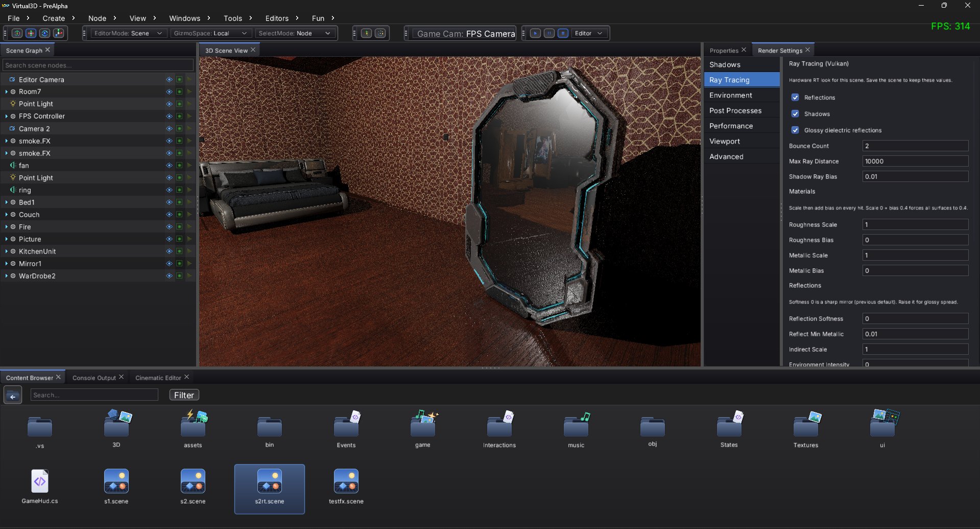Click the Pause button in toolbar
Screen dimensions: 980x529
549,33
